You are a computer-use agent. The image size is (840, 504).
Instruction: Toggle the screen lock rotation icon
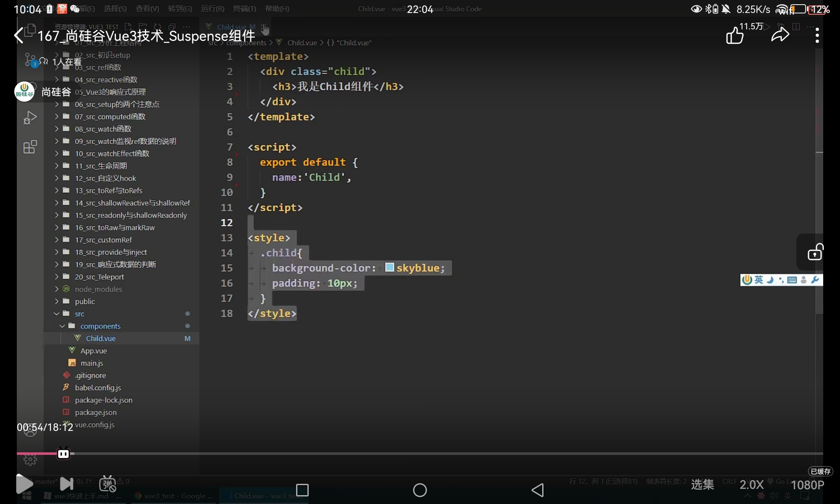815,252
